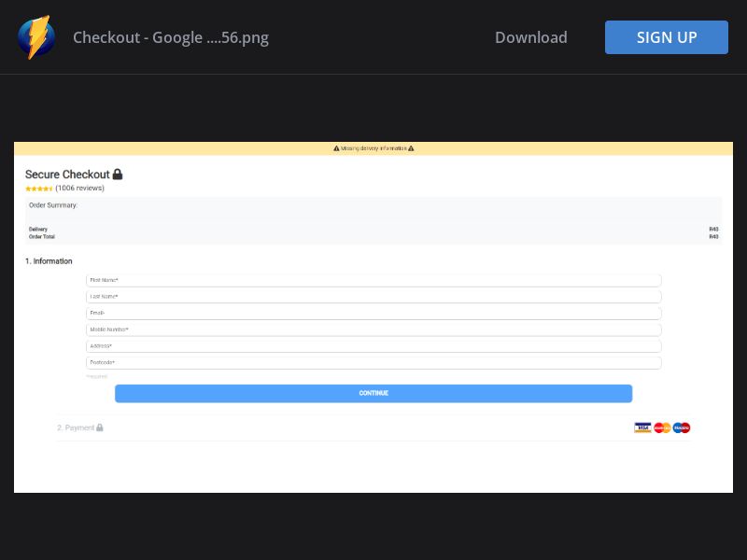Open the checkout screenshot preview image
Viewport: 747px width, 560px height.
373,317
